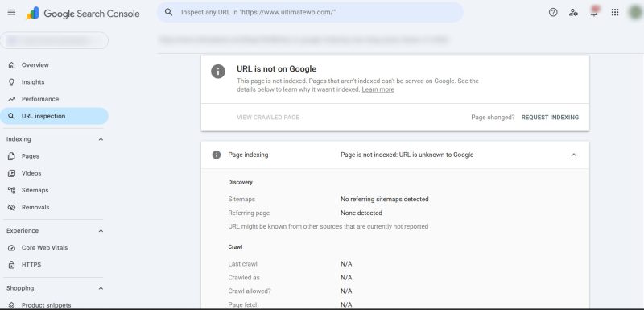Open the Videos indexing page
The image size is (644, 310).
click(54, 173)
